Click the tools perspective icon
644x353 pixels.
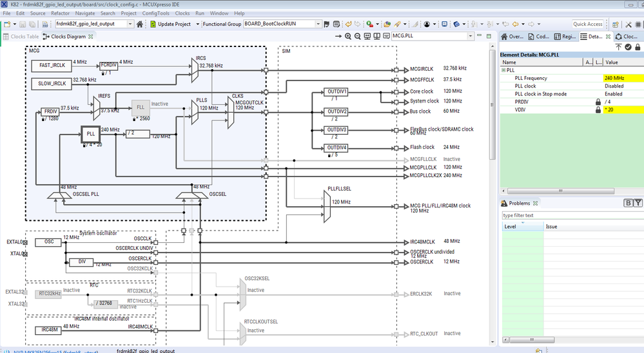click(x=629, y=24)
